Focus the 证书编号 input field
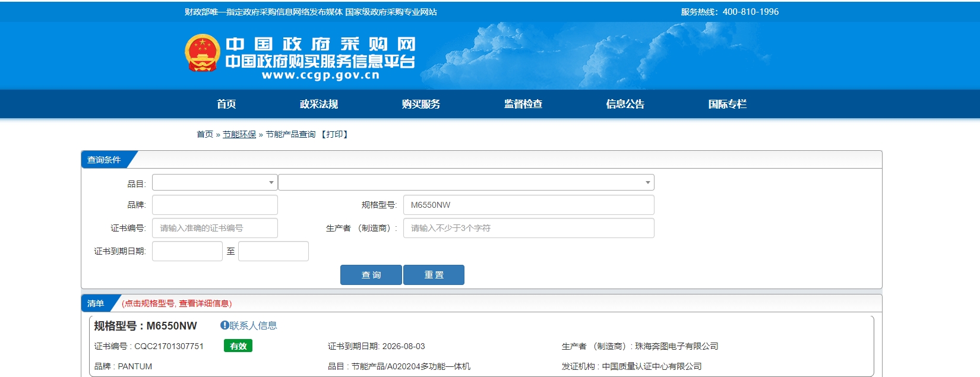 click(x=214, y=228)
